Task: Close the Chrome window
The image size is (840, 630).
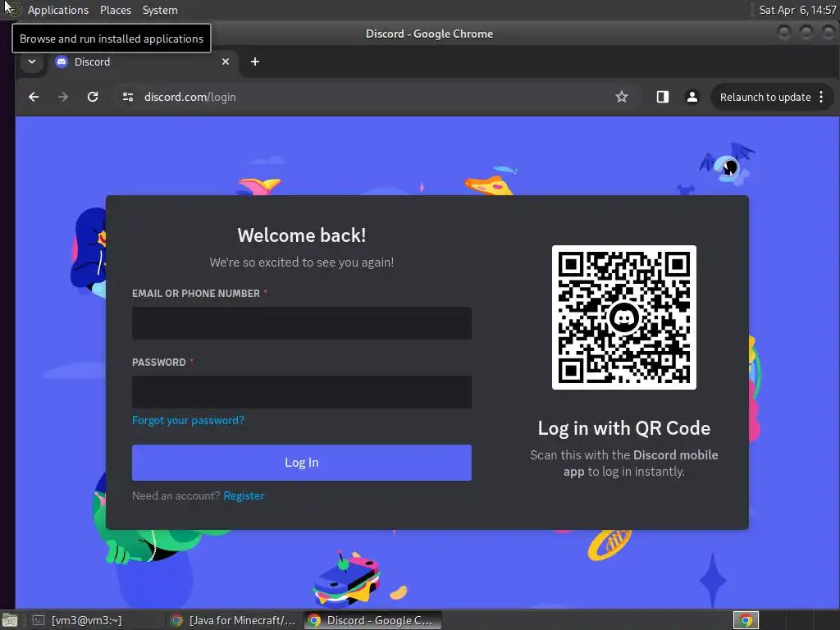Action: click(x=828, y=33)
